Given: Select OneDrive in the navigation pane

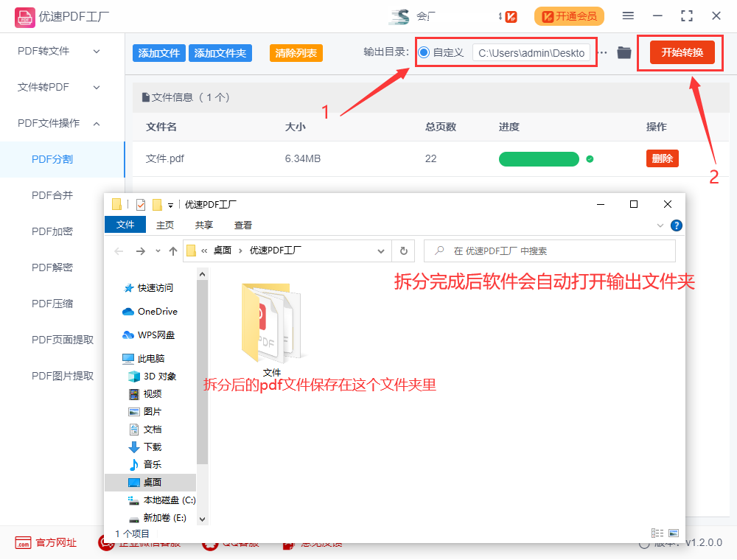Looking at the screenshot, I should [150, 312].
